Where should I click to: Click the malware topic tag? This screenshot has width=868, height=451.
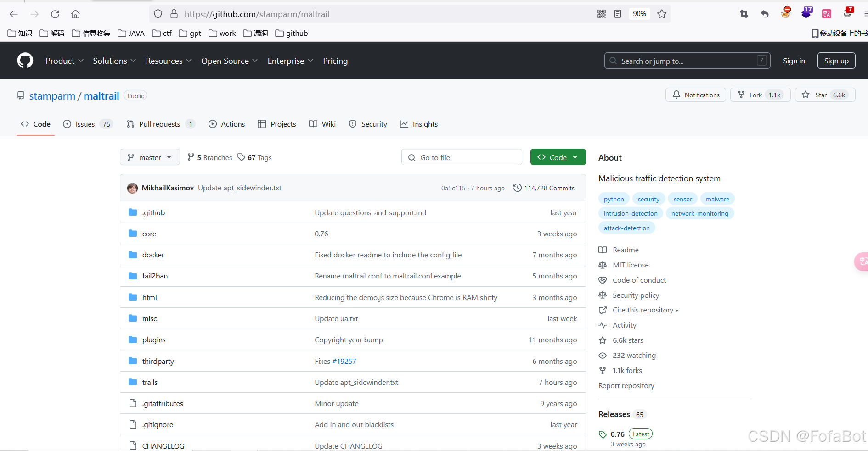[x=717, y=199]
